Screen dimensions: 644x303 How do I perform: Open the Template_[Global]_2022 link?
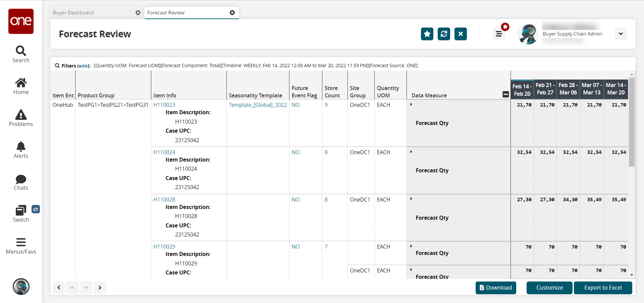258,105
